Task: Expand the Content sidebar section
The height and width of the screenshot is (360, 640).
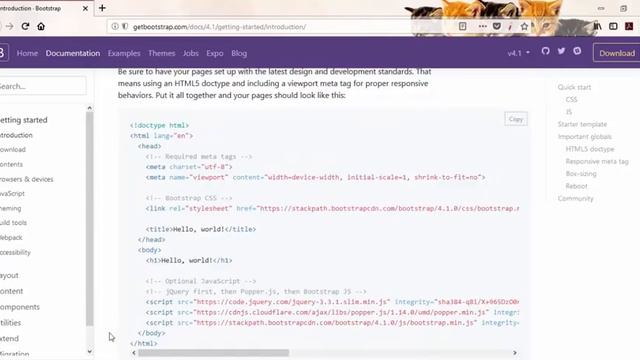Action: [11, 291]
